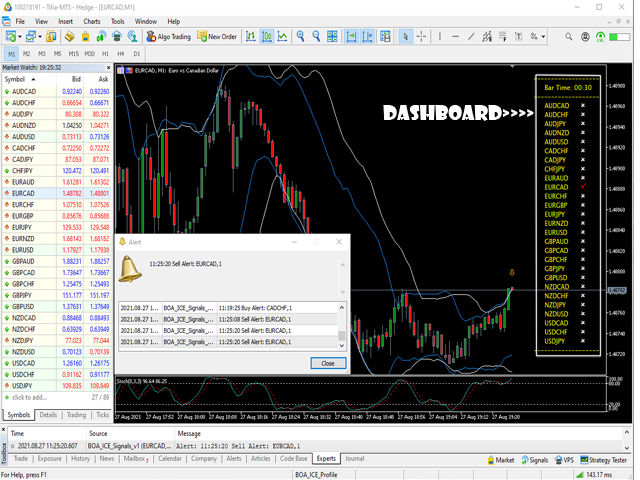Select the equidistant channel tool
The width and height of the screenshot is (640, 480).
coord(487,37)
